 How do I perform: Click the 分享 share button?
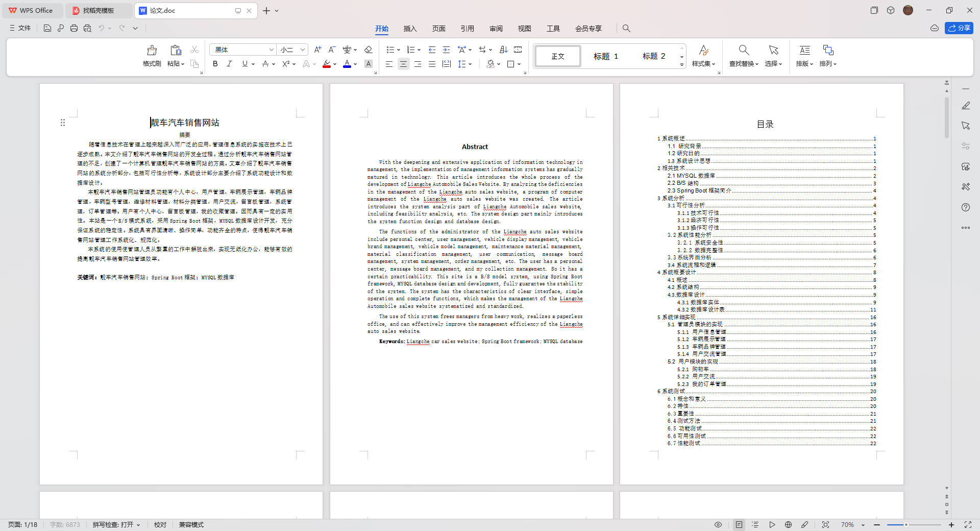(959, 28)
